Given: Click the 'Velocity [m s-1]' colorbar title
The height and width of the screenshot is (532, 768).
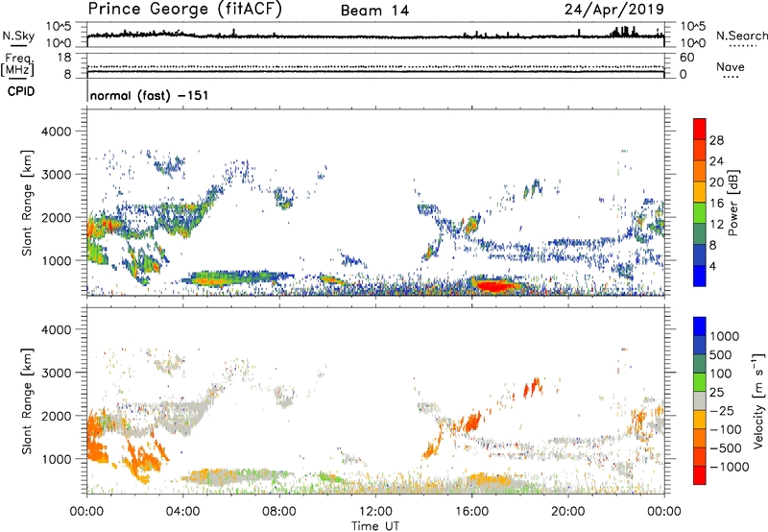Looking at the screenshot, I should pos(758,400).
